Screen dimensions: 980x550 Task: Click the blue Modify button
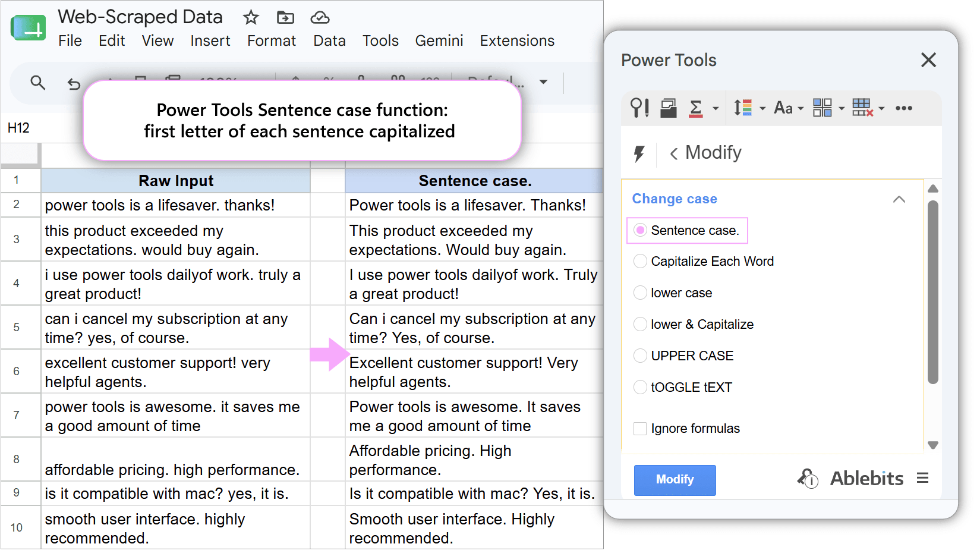point(675,480)
